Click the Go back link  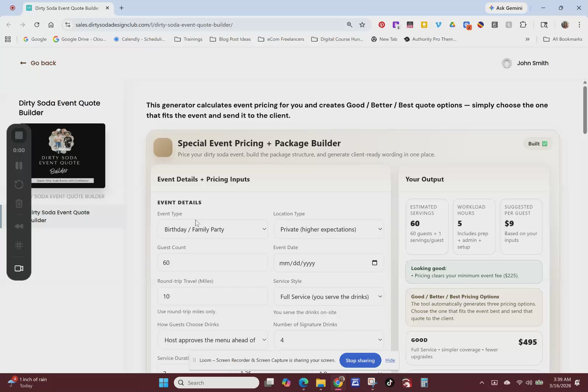(38, 63)
